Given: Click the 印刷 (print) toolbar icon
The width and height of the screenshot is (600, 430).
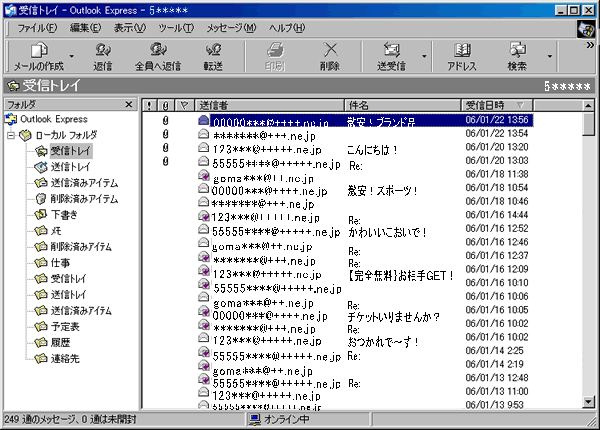Looking at the screenshot, I should click(x=275, y=49).
